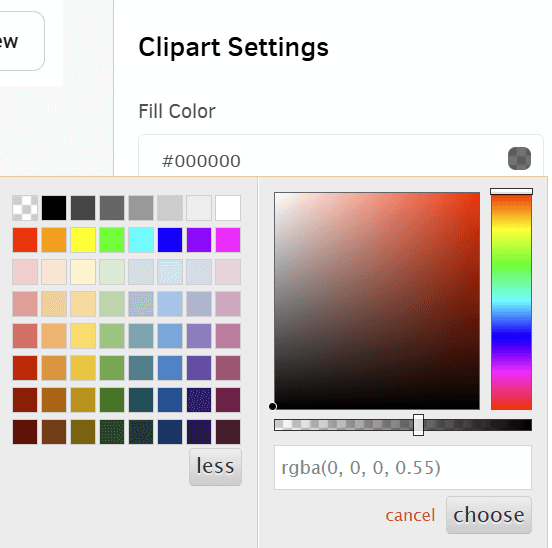Viewport: 552px width, 548px height.
Task: Pick the orange swatch in the bright row
Action: pos(54,240)
